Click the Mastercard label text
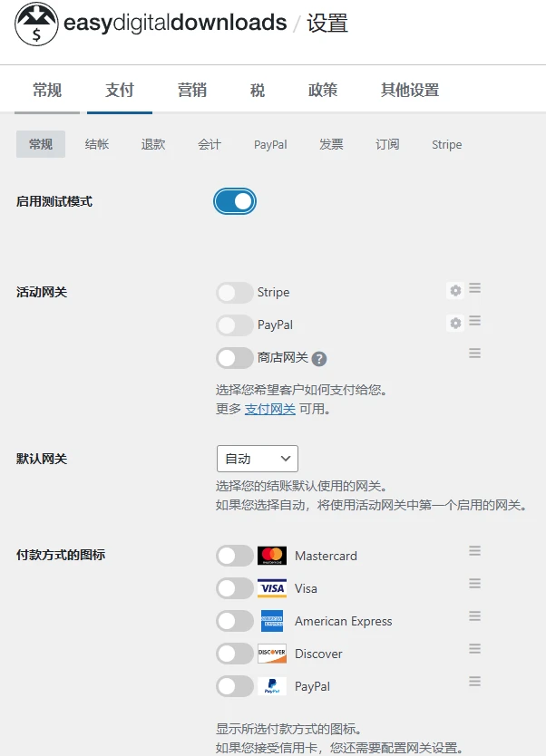The width and height of the screenshot is (546, 756). pyautogui.click(x=326, y=556)
